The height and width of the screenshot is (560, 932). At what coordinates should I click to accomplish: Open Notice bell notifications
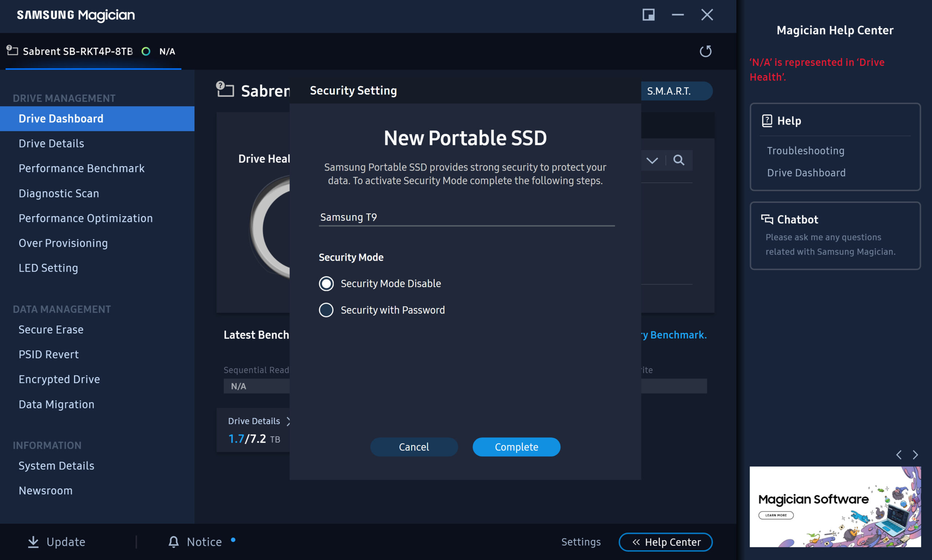pos(174,542)
